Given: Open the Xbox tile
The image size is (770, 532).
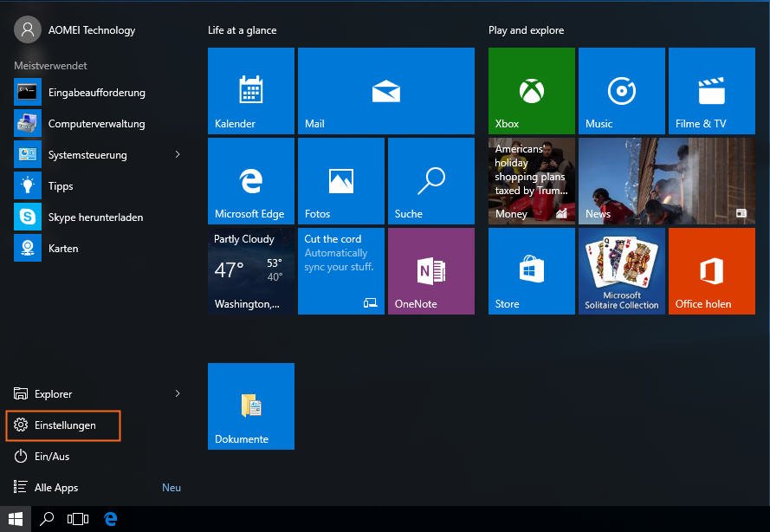Looking at the screenshot, I should click(531, 91).
